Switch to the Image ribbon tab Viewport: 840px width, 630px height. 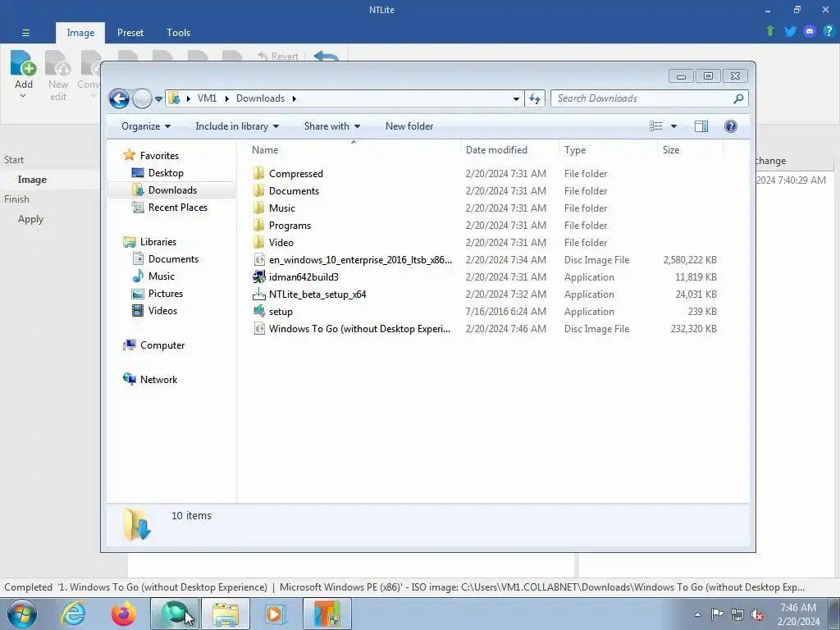(x=80, y=33)
